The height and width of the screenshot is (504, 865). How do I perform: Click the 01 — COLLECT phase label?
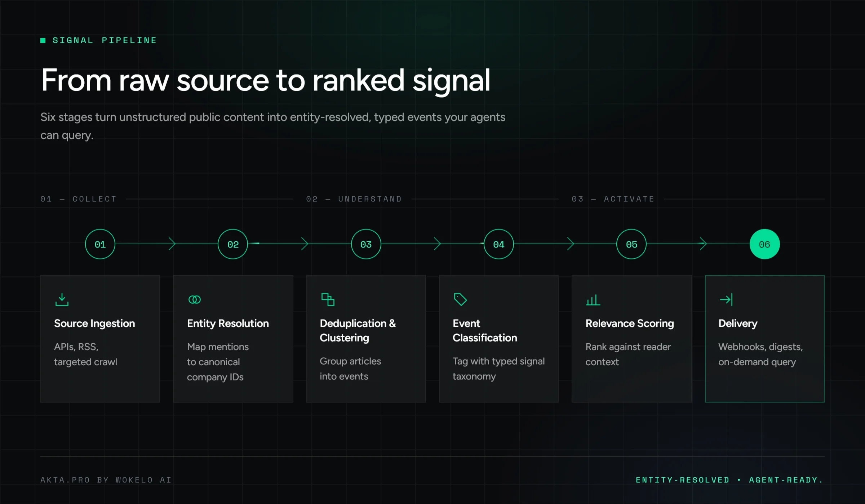(x=79, y=199)
